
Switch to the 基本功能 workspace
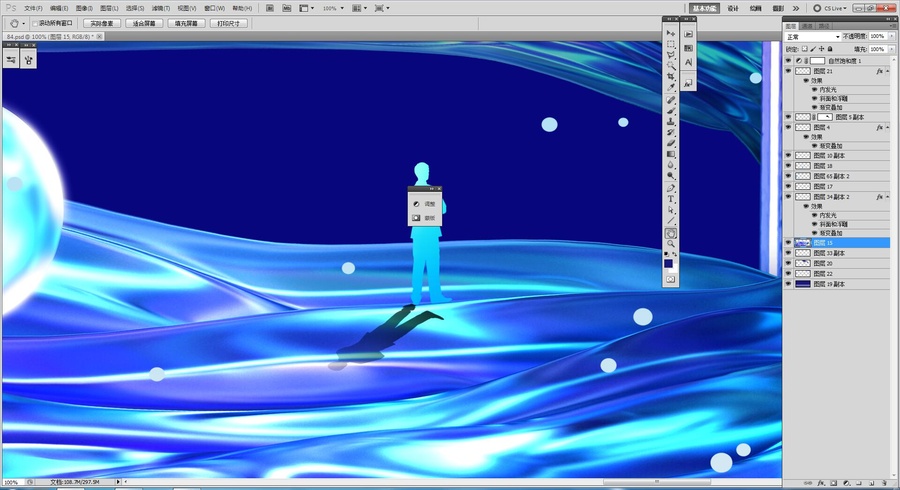(704, 9)
